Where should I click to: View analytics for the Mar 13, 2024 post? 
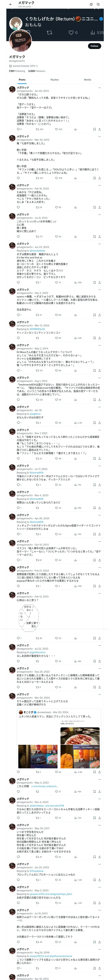(75, 338)
